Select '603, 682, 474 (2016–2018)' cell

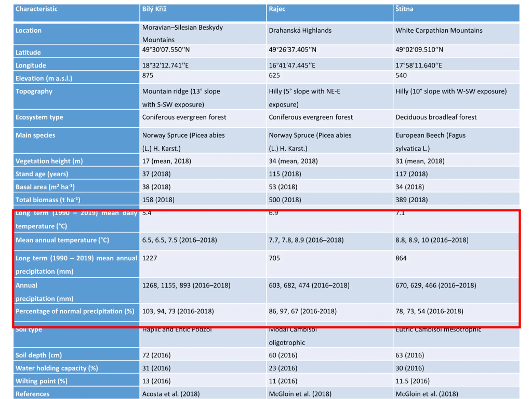tap(330, 291)
